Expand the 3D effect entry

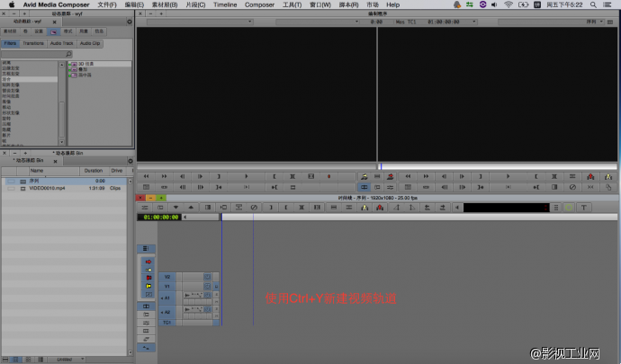tap(72, 64)
